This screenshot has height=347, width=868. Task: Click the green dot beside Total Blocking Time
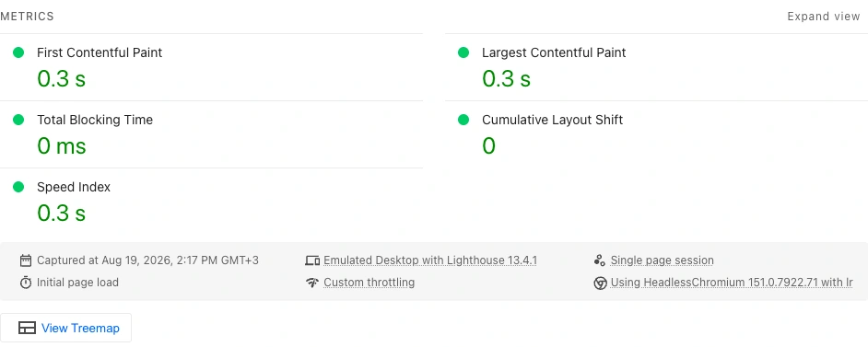18,120
